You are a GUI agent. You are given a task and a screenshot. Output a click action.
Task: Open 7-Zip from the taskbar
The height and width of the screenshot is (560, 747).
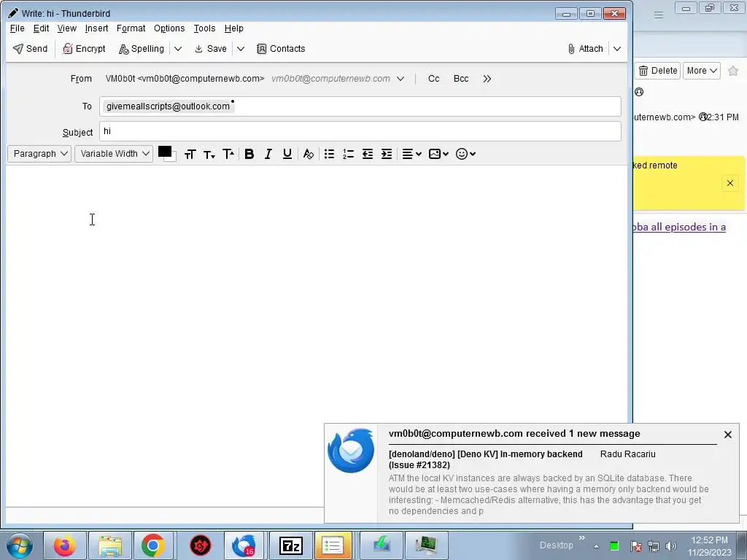click(x=290, y=545)
